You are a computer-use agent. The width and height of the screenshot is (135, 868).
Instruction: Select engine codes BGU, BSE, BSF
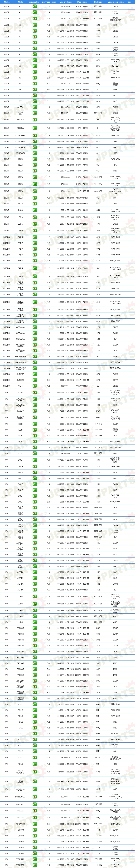(115, 865)
